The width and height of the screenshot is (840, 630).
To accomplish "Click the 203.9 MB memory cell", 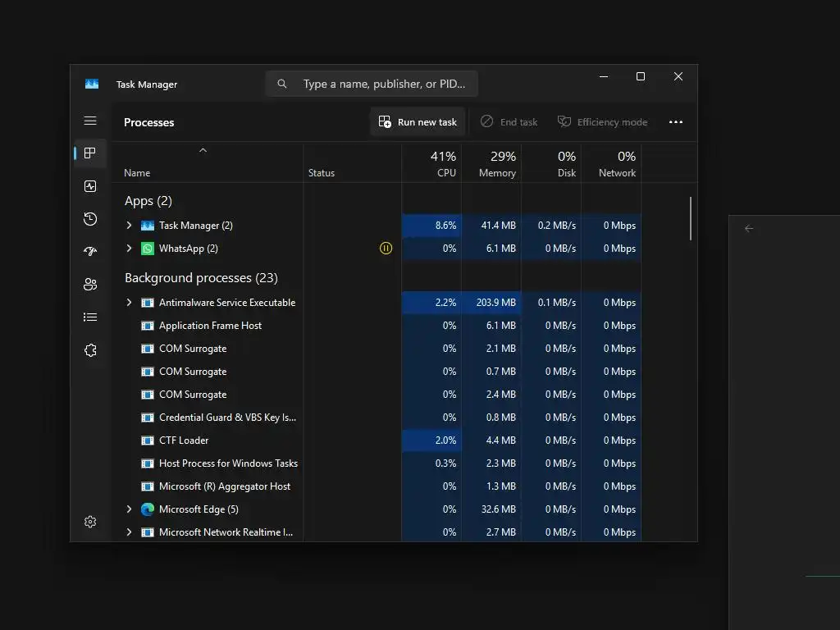I will 491,303.
